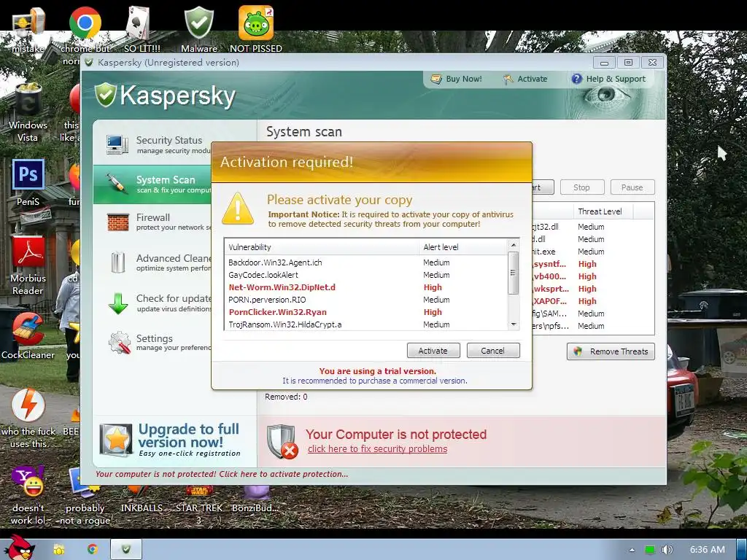Image resolution: width=747 pixels, height=560 pixels.
Task: Click the green tray icon beside the speaker
Action: click(650, 550)
